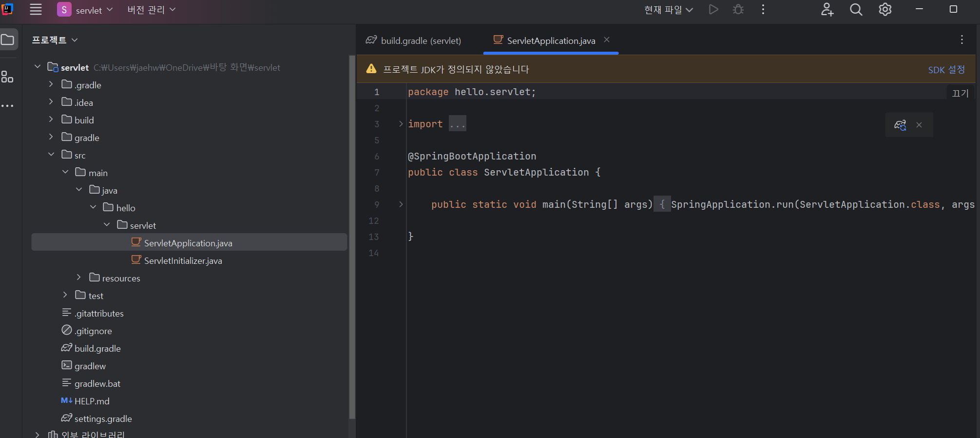Switch to the ServletApplication.java editor tab

click(x=551, y=40)
